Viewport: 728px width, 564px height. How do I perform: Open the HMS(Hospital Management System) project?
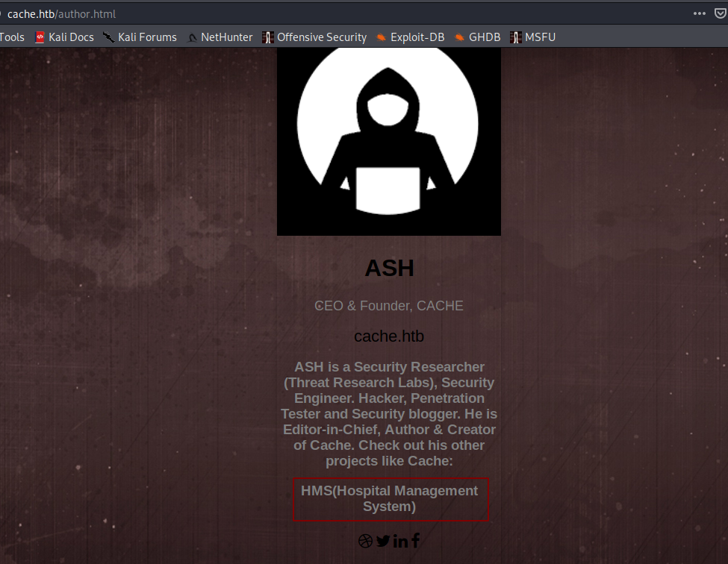(x=390, y=498)
